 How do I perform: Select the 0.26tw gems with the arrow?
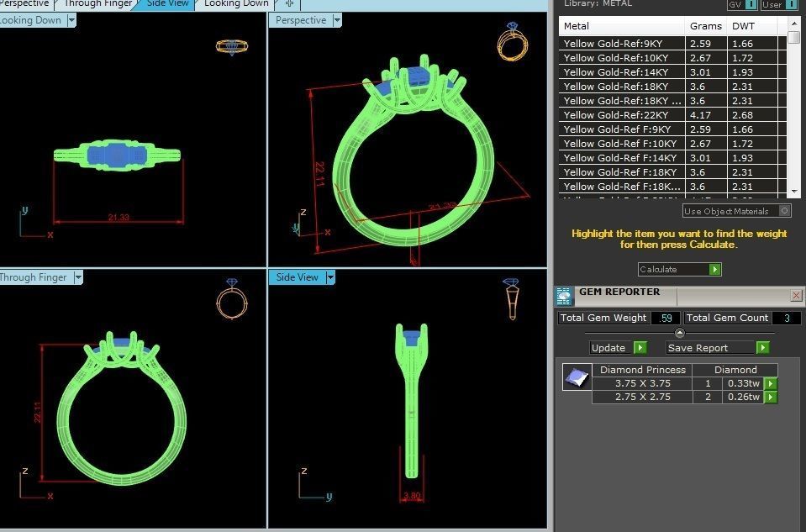pos(771,397)
